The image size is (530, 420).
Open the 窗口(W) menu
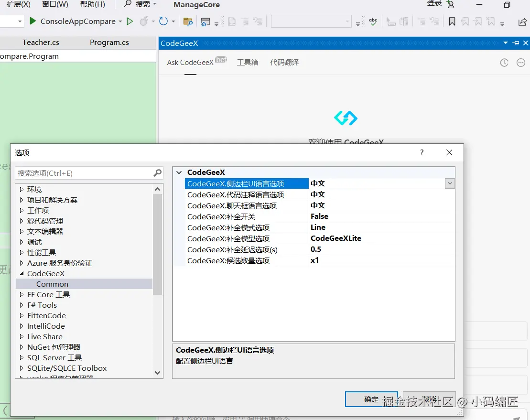(55, 4)
